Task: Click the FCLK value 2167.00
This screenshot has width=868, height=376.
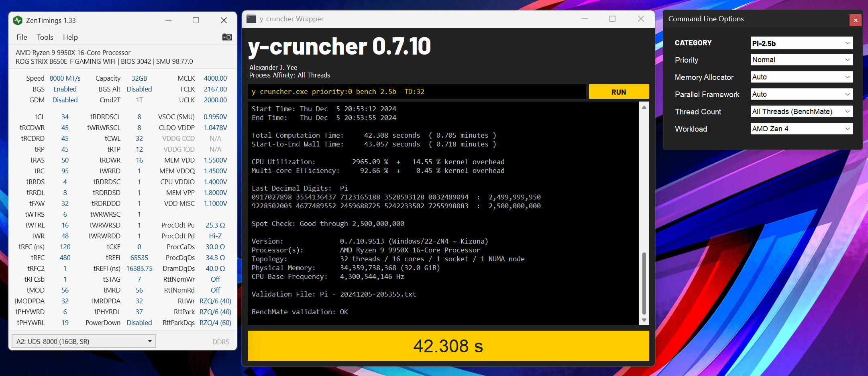Action: pyautogui.click(x=215, y=89)
